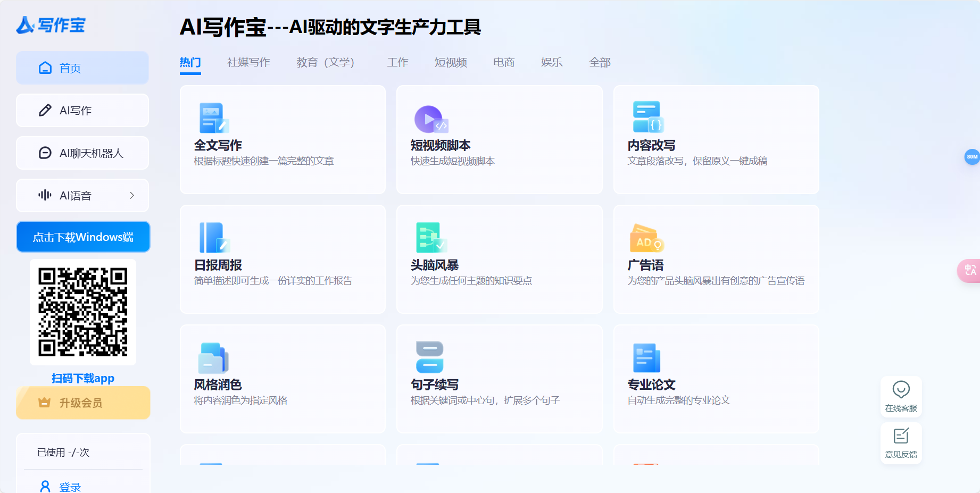Image resolution: width=980 pixels, height=493 pixels.
Task: Open the 头脑风暴 brainstorm icon
Action: tap(429, 238)
